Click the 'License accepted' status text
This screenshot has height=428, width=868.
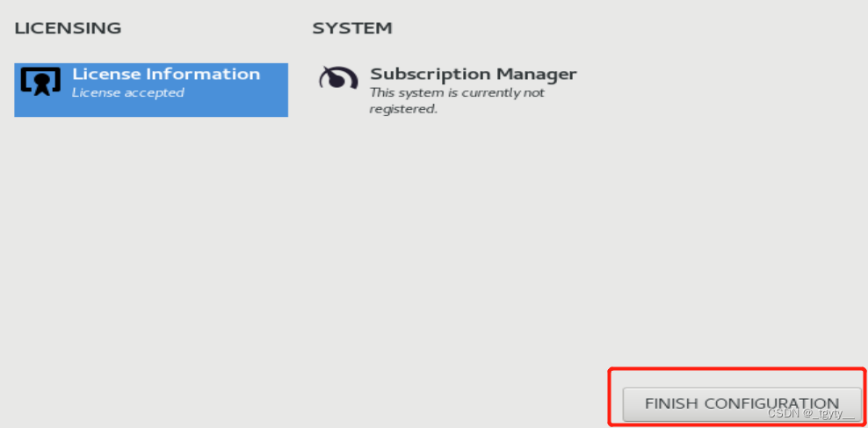click(x=127, y=92)
